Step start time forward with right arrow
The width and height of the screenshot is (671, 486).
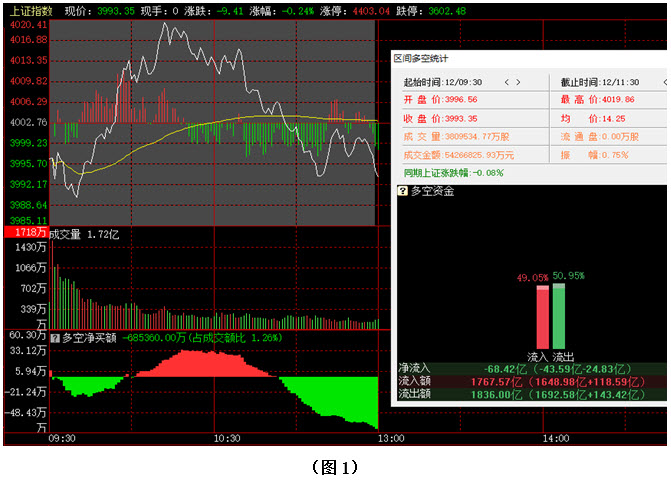point(520,82)
